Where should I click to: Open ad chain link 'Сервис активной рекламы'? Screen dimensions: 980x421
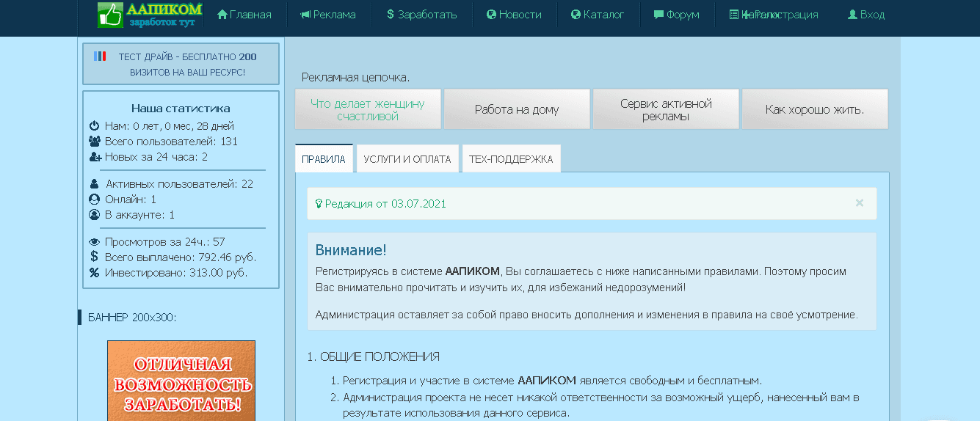666,109
